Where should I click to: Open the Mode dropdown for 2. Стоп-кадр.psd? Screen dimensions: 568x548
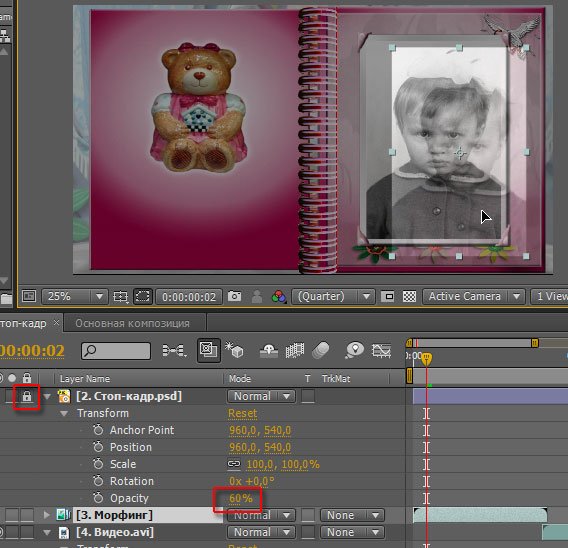point(261,396)
